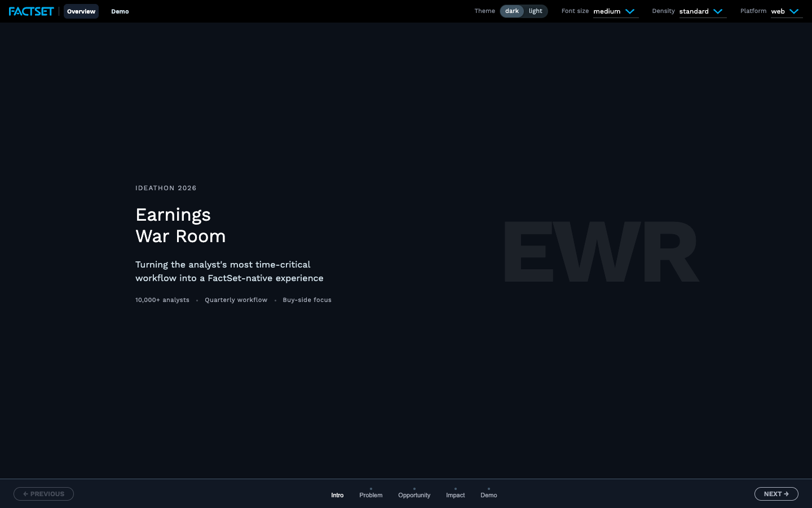
Task: Open the Font size medium dropdown
Action: pos(616,11)
